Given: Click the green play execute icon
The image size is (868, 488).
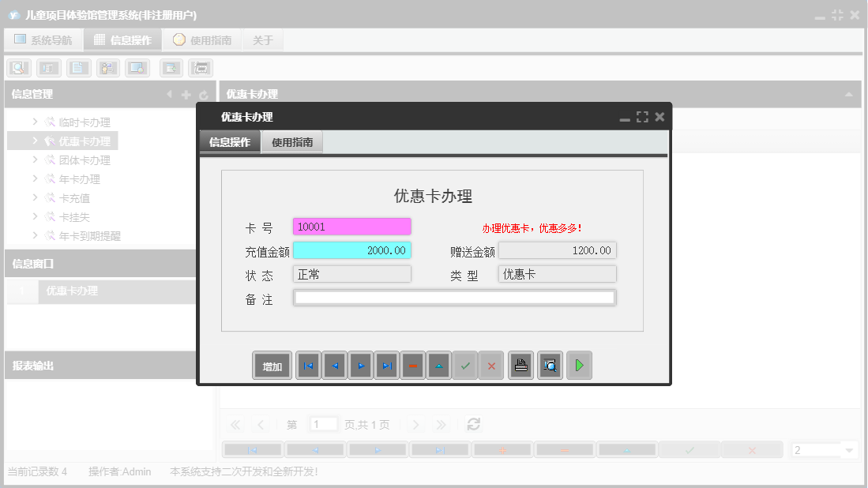Looking at the screenshot, I should pos(579,365).
